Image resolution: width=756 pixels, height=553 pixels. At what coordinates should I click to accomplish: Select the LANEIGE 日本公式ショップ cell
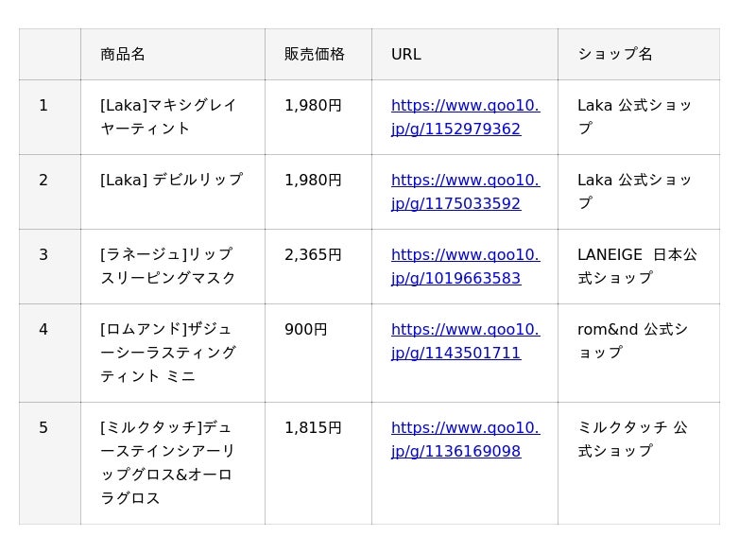(x=637, y=267)
